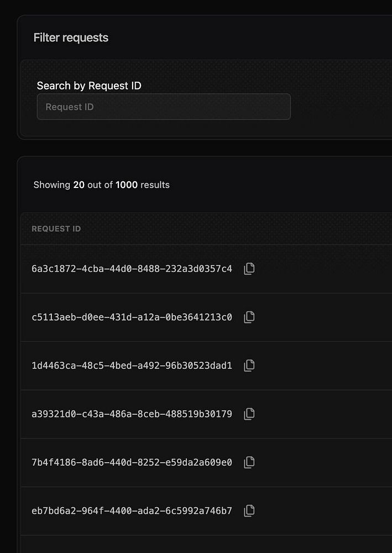Click the 'Search by Request ID' label
The width and height of the screenshot is (392, 553).
(89, 86)
